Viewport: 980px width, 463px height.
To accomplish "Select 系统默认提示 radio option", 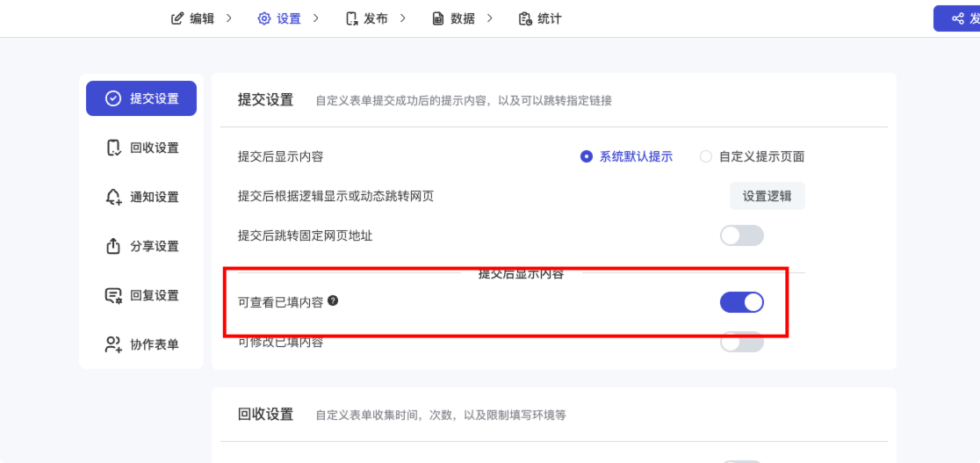I will click(x=627, y=156).
